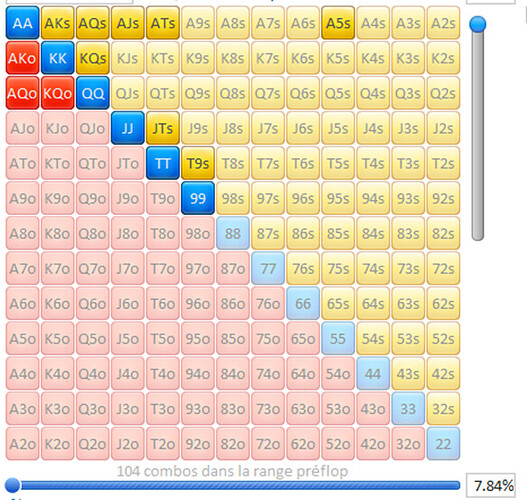Deselect the JTs suited connector
This screenshot has height=500, width=527.
click(163, 128)
